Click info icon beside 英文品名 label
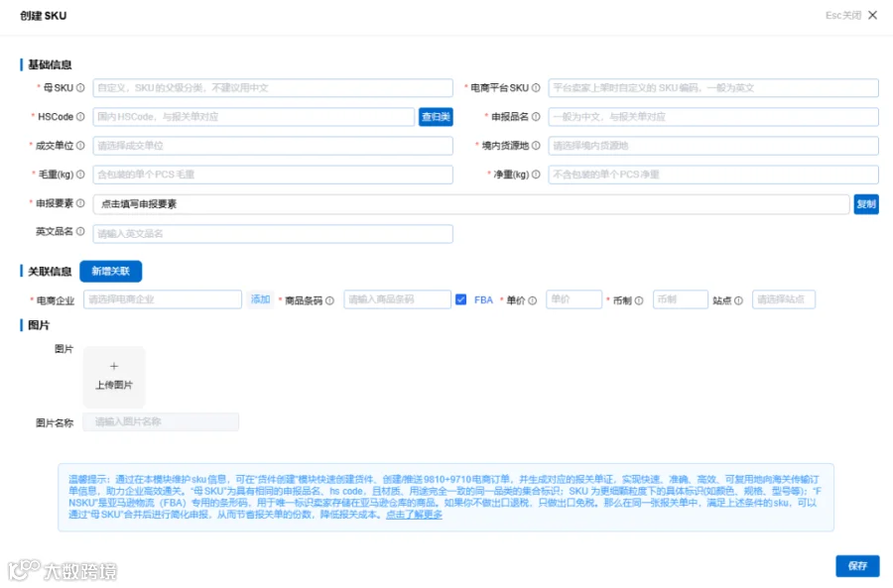Viewport: 893px width, 588px height. (80, 231)
